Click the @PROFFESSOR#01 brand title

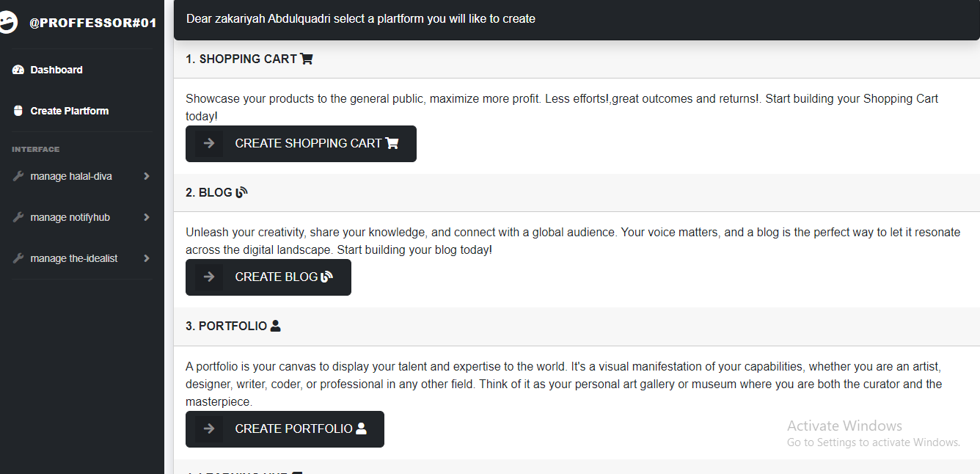pyautogui.click(x=92, y=23)
